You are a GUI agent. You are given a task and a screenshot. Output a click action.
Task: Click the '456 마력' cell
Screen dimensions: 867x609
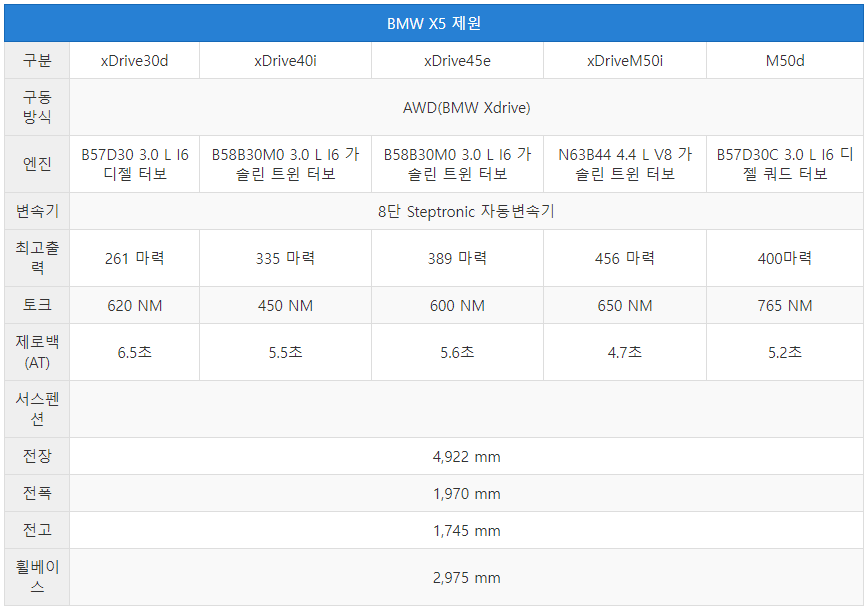coord(625,258)
